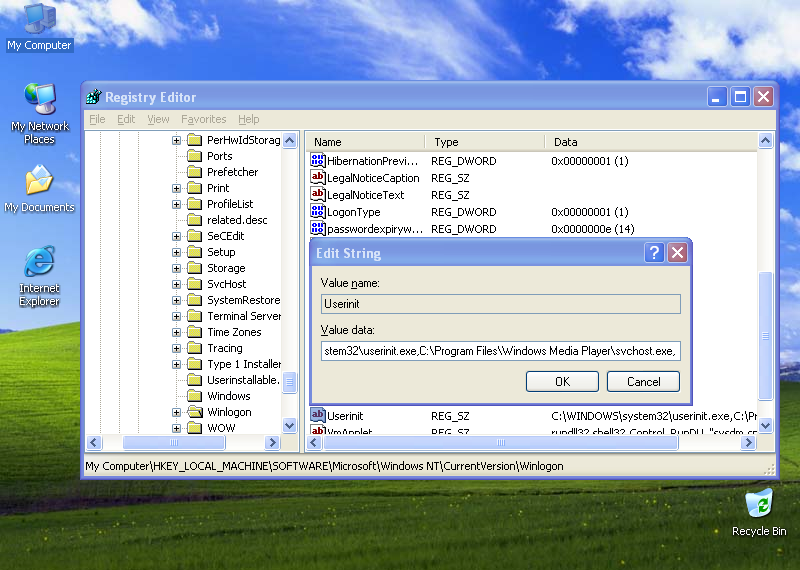Select the LegalNoticeText string icon
This screenshot has height=570, width=800.
coord(317,194)
